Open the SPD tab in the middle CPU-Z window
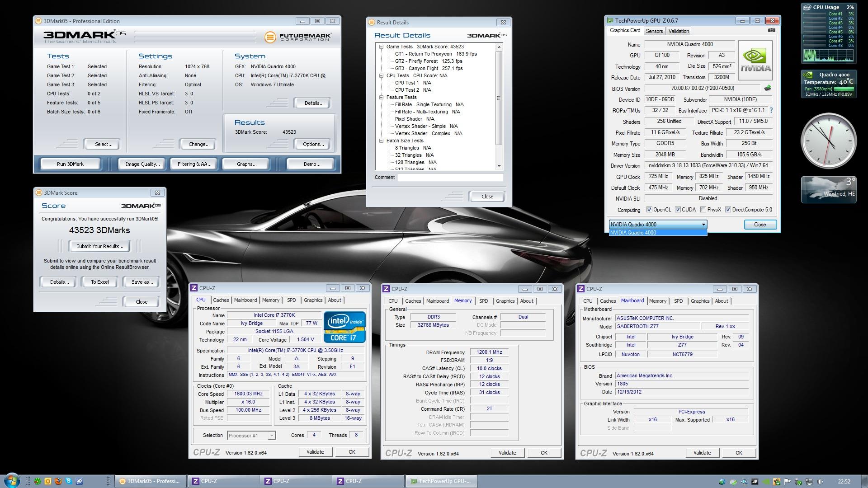The height and width of the screenshot is (488, 868). pyautogui.click(x=483, y=301)
